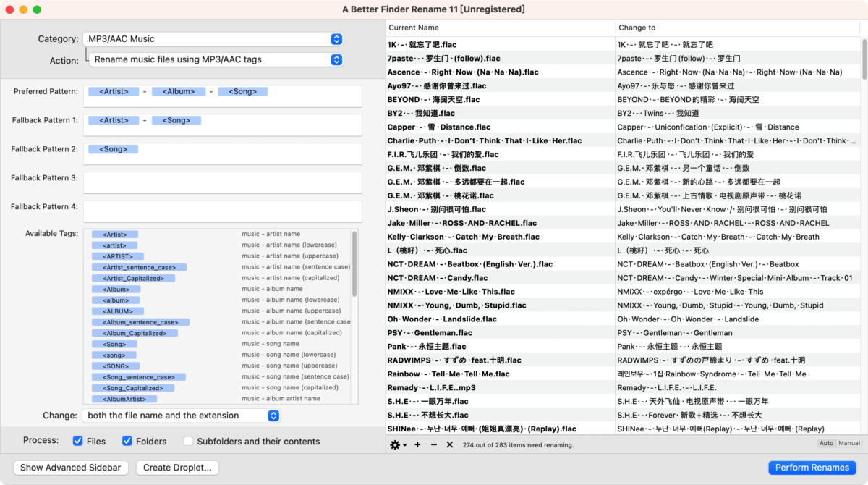This screenshot has width=868, height=485.
Task: Click the Create Droplet... button
Action: [x=177, y=468]
